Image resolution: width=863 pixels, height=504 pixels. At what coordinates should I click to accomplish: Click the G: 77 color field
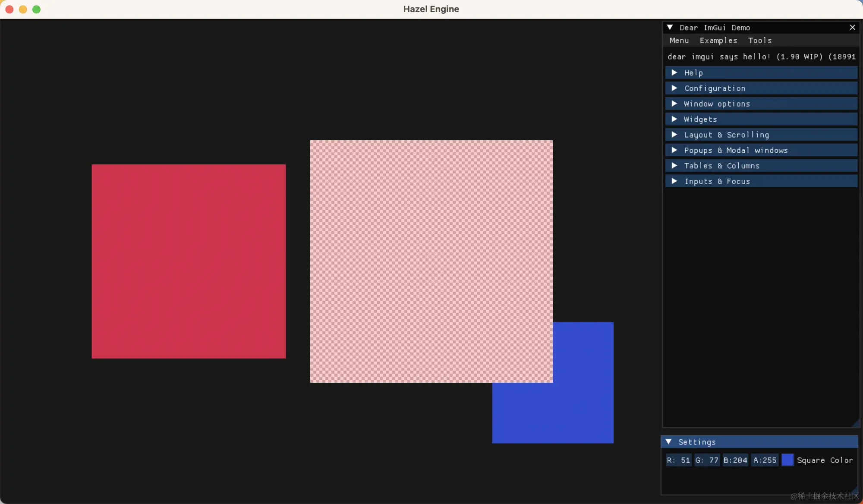(x=707, y=460)
